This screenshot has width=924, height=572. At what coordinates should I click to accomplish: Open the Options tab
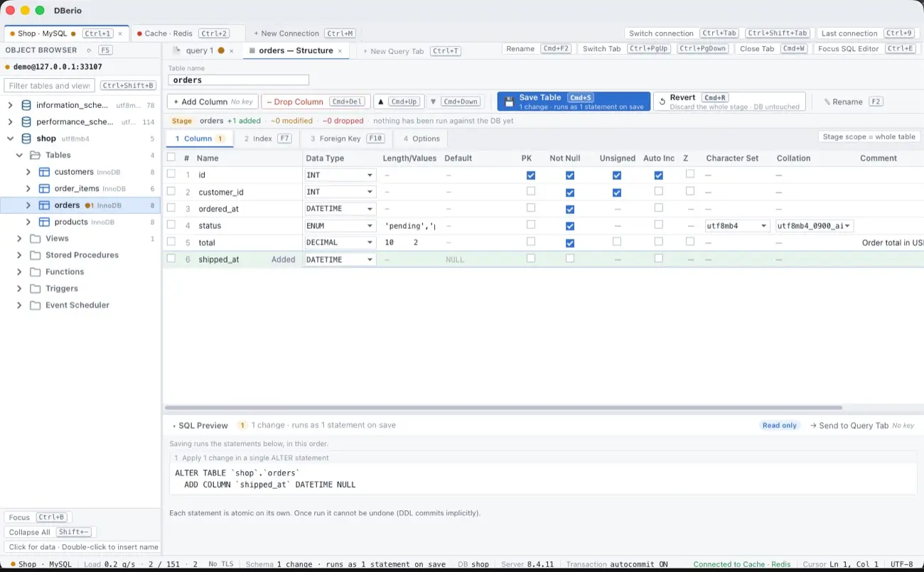(x=421, y=139)
